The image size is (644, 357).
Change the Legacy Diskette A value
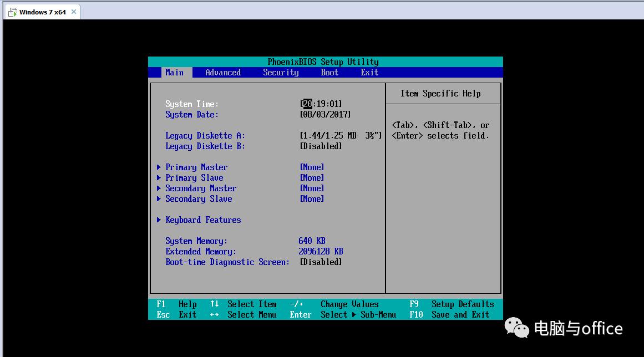coord(341,136)
